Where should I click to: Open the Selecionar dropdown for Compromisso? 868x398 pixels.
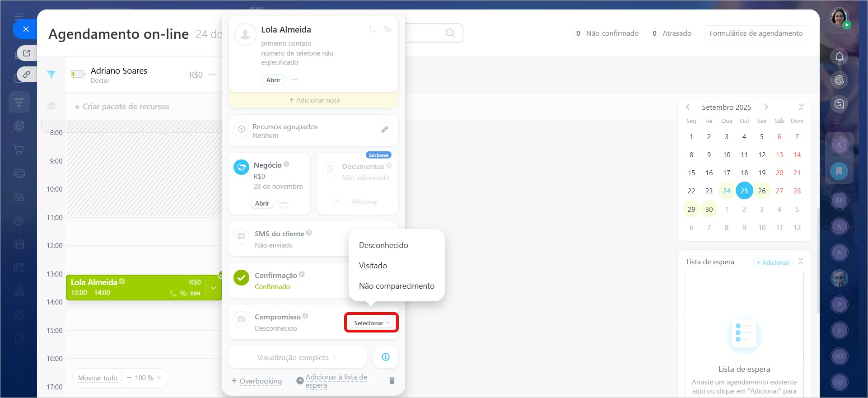click(x=371, y=323)
